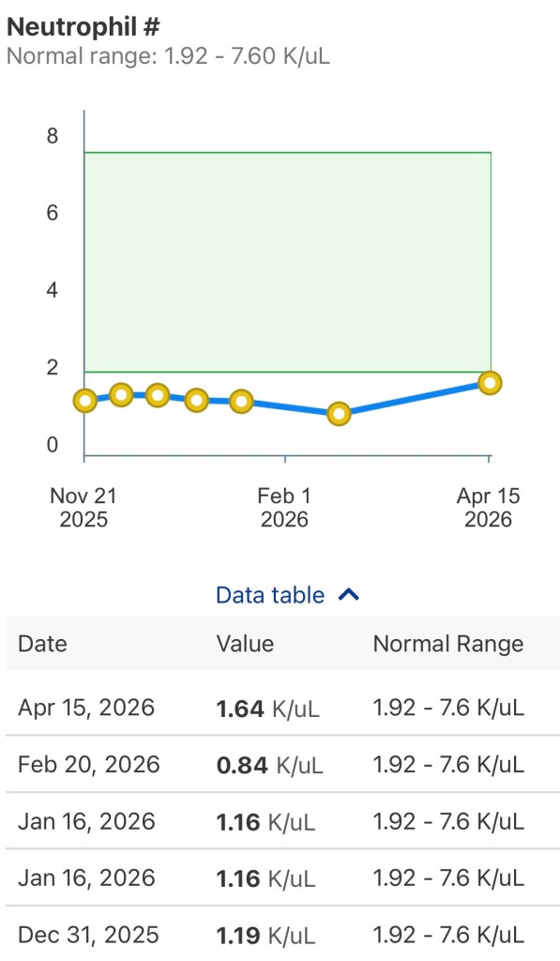This screenshot has width=560, height=961.
Task: Click the Normal Range column header
Action: pyautogui.click(x=447, y=644)
